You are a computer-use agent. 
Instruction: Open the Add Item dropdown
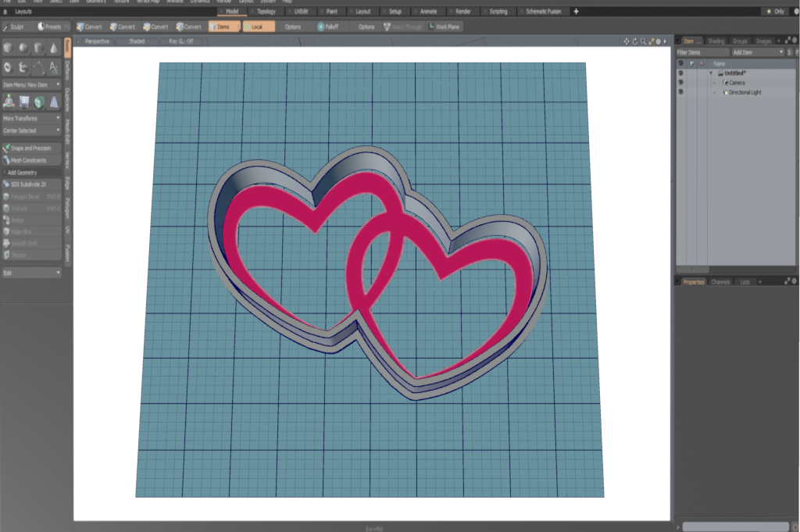(758, 52)
